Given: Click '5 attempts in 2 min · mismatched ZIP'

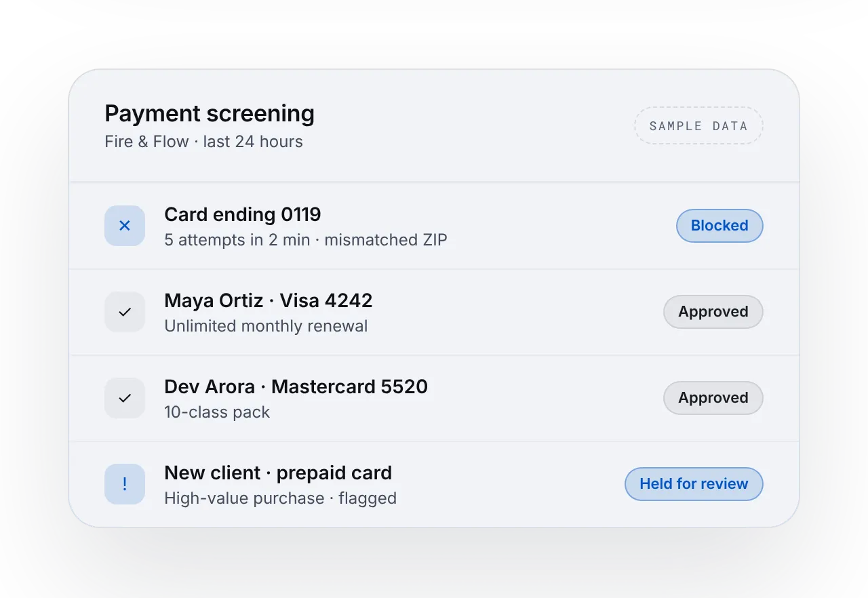Looking at the screenshot, I should [x=306, y=240].
